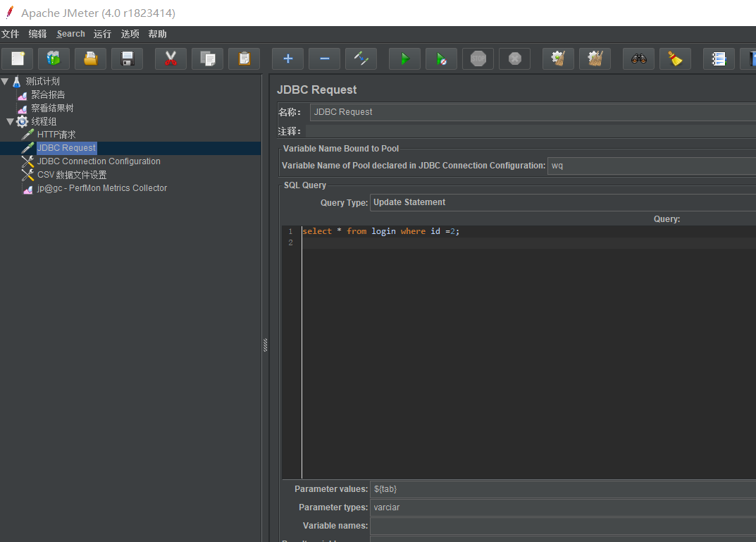Click the Parameter values field
The height and width of the screenshot is (542, 756).
[x=563, y=489]
